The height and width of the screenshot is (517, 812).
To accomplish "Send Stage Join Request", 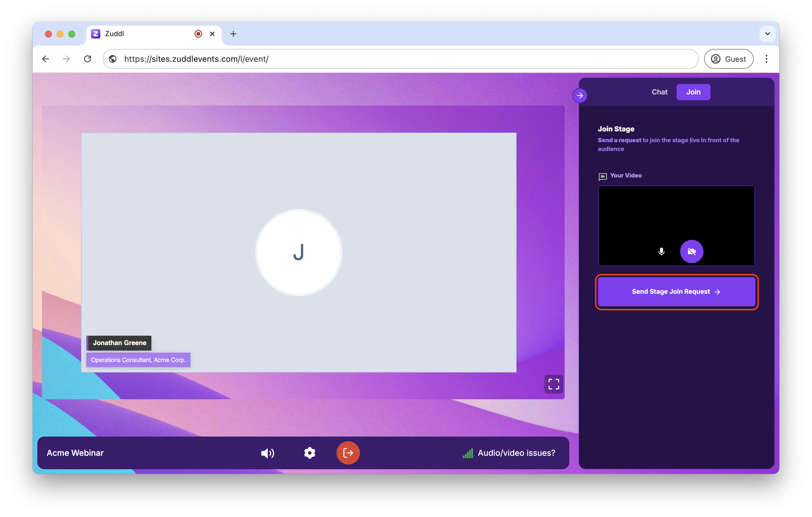I will 676,291.
